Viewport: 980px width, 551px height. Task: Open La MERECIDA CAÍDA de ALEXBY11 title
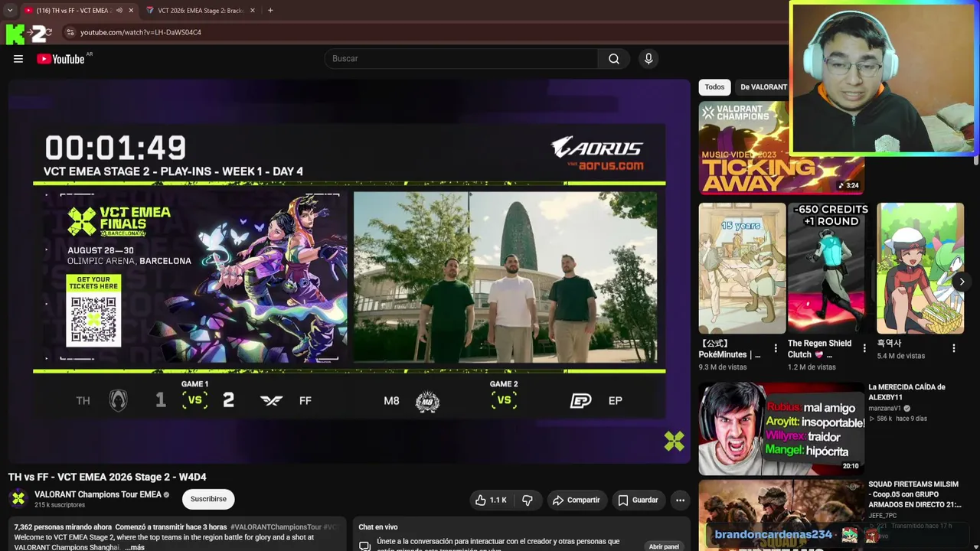(x=906, y=392)
